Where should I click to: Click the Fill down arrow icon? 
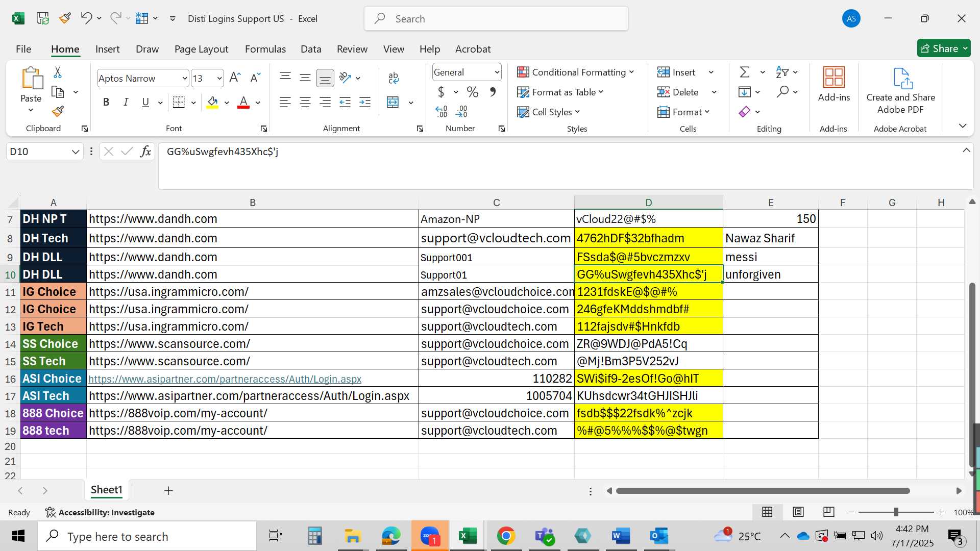[745, 92]
